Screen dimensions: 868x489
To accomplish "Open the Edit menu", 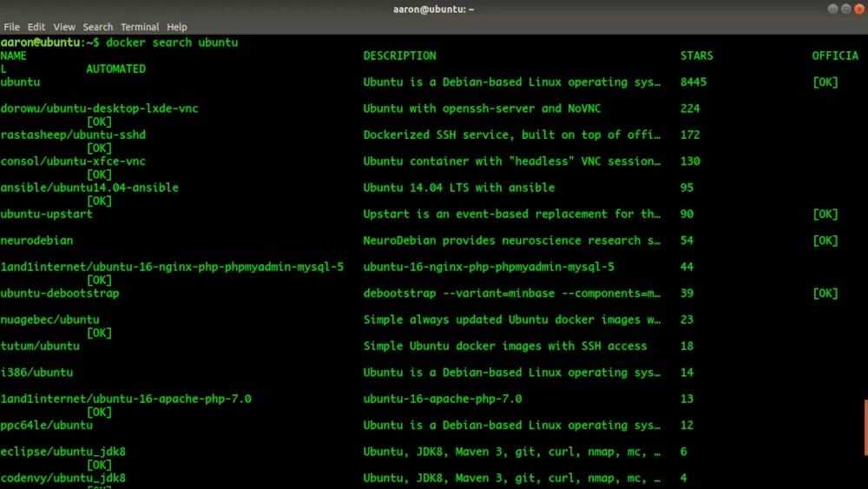I will (36, 27).
